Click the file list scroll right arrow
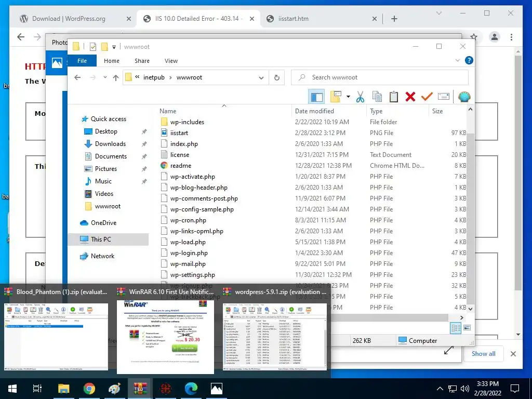Viewport: 532px width, 399px height. pyautogui.click(x=461, y=317)
